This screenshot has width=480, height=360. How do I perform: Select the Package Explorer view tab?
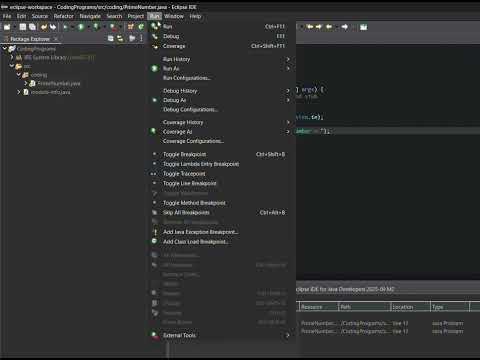tap(30, 39)
